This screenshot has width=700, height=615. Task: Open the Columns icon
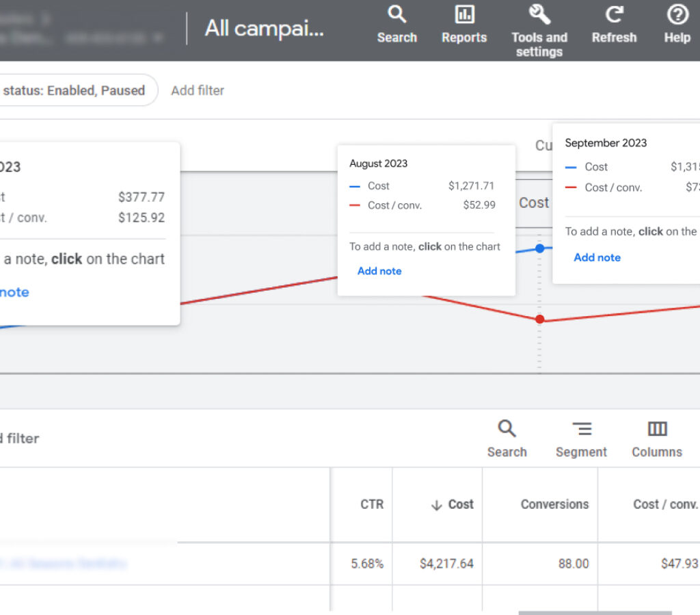click(657, 430)
